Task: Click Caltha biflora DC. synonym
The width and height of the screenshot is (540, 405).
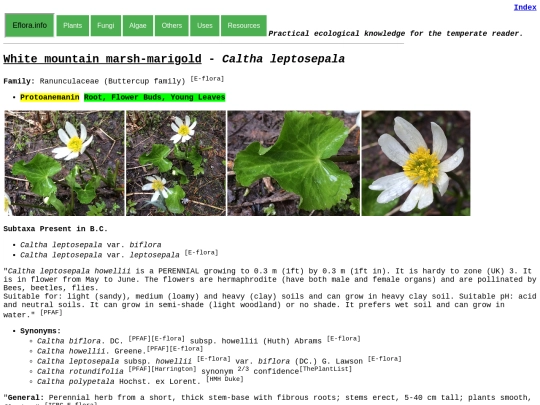Action: (80, 341)
